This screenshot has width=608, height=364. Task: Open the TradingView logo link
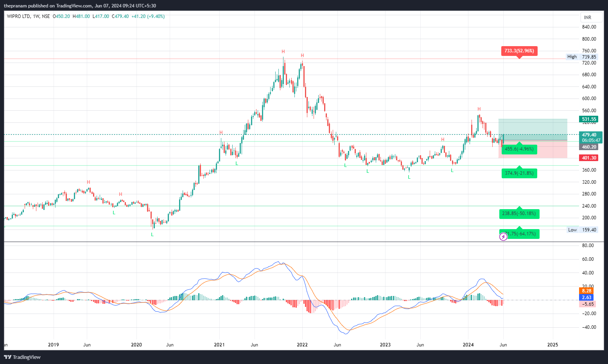tap(22, 357)
